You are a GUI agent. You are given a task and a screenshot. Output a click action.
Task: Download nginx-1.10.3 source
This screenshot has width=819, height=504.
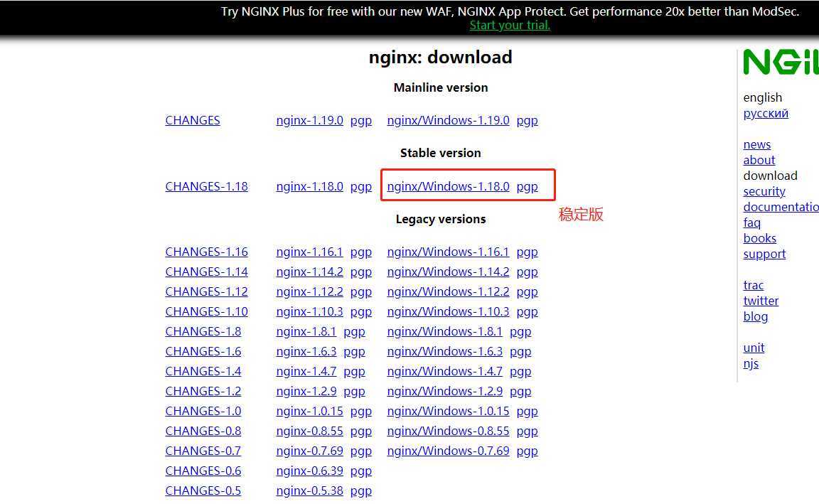point(310,311)
